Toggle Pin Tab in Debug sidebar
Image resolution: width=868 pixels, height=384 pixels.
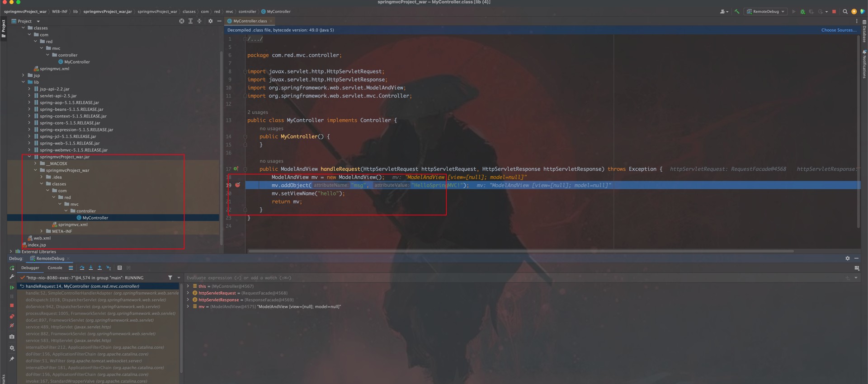click(x=12, y=359)
